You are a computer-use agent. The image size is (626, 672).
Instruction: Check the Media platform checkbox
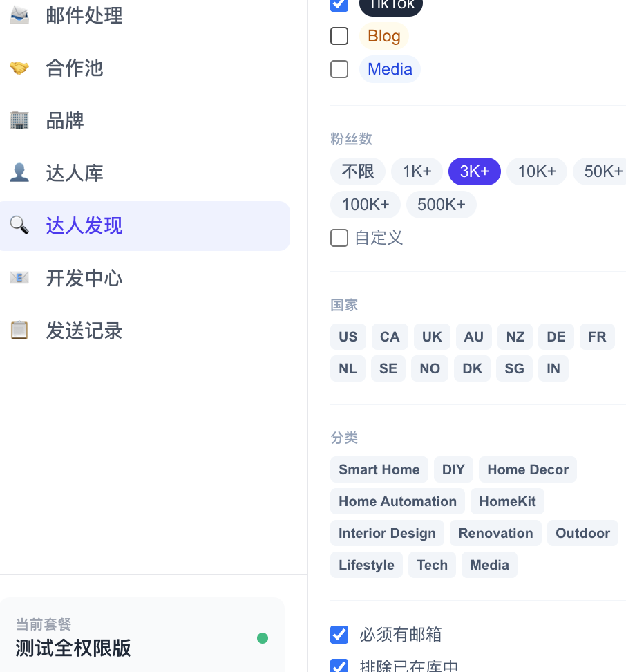click(339, 69)
